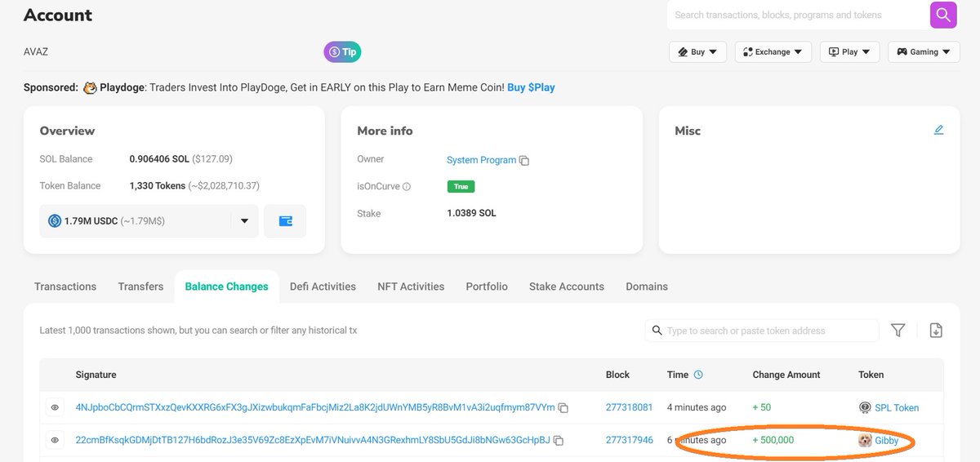Select the 1,330 Tokens balance text
The width and height of the screenshot is (980, 462).
(158, 185)
